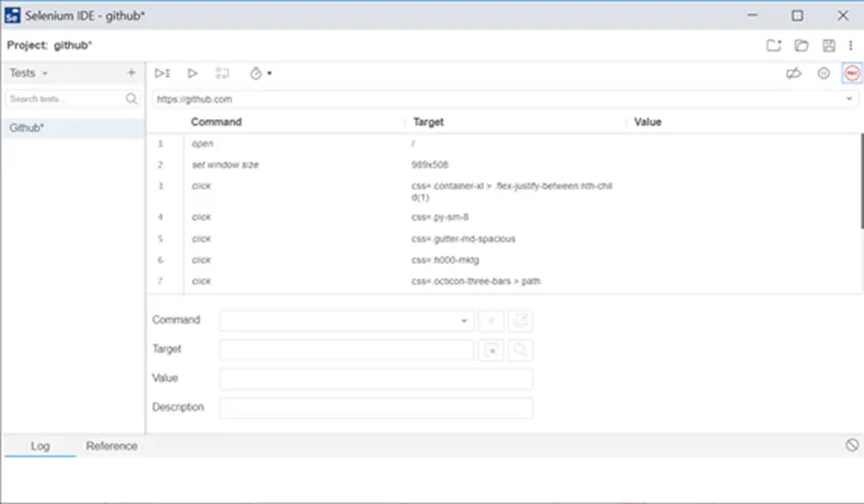The width and height of the screenshot is (864, 504).
Task: Find target in page icon
Action: coord(520,350)
